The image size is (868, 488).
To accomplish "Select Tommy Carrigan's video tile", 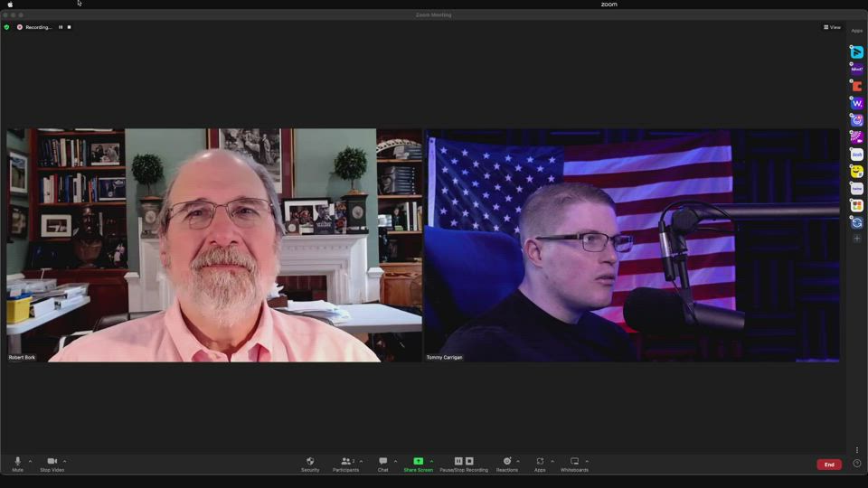I will [631, 245].
